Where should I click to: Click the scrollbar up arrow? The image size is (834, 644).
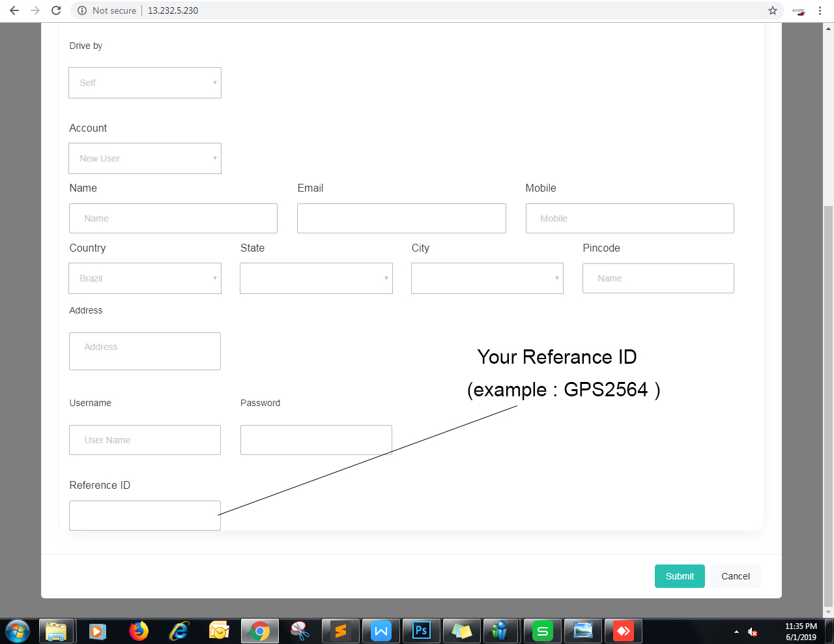pyautogui.click(x=829, y=28)
